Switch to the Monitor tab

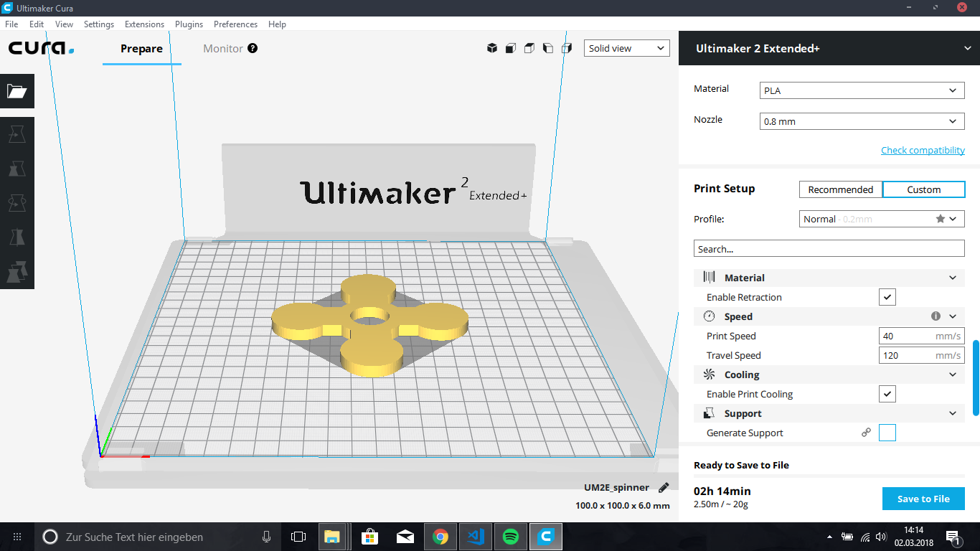coord(223,49)
